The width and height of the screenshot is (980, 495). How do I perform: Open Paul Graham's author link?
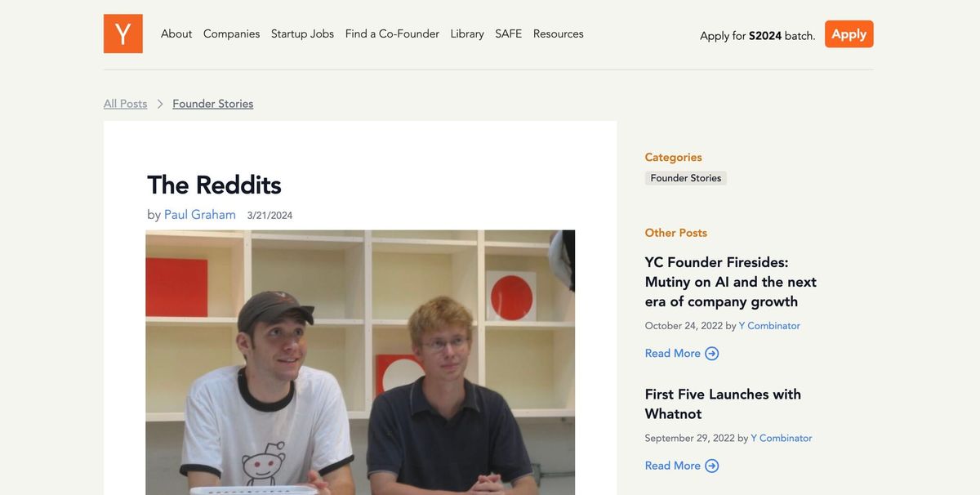click(x=198, y=214)
